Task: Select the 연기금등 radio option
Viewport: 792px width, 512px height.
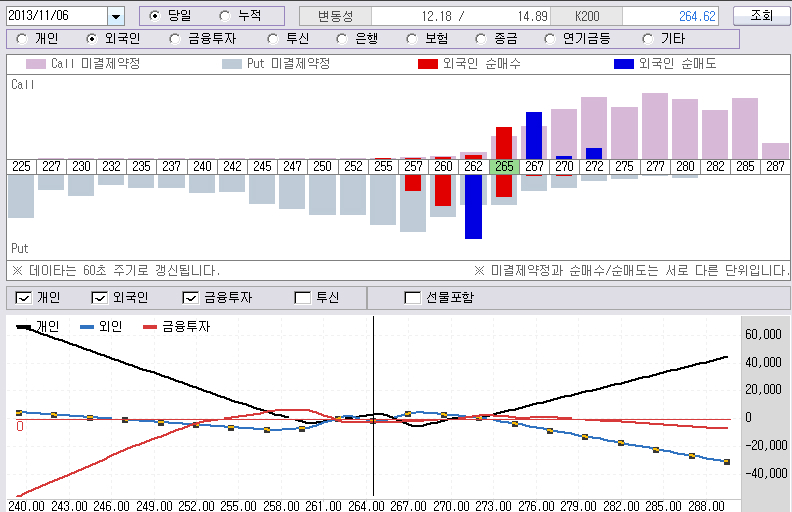Action: (x=551, y=39)
